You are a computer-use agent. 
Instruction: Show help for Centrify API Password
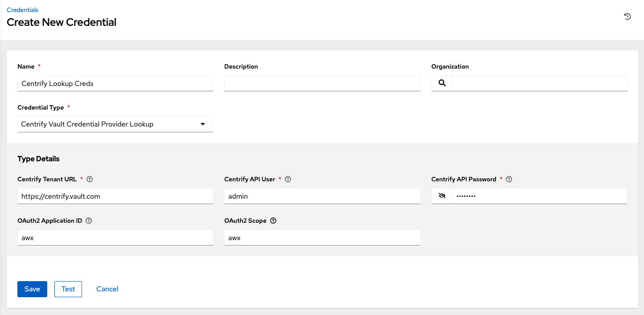pyautogui.click(x=509, y=179)
